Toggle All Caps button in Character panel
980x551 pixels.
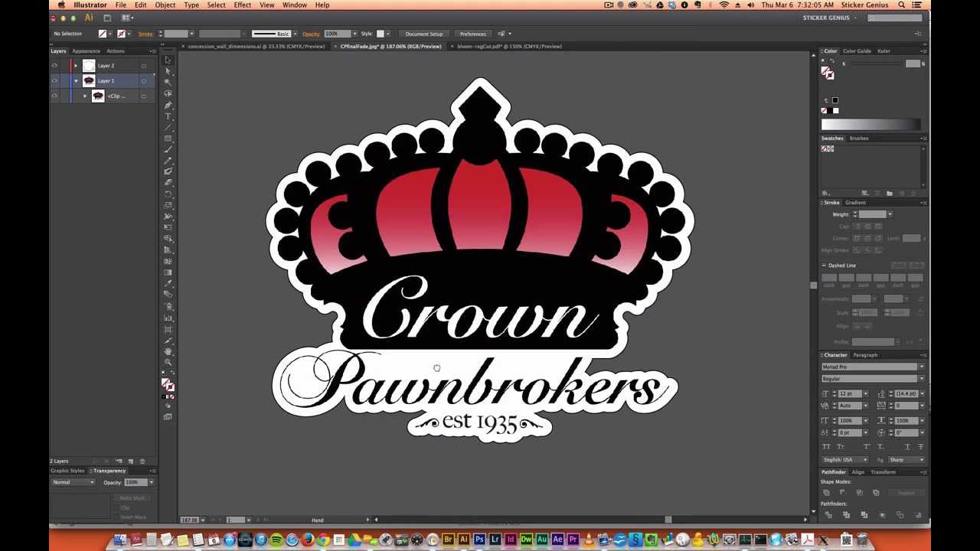tap(826, 446)
